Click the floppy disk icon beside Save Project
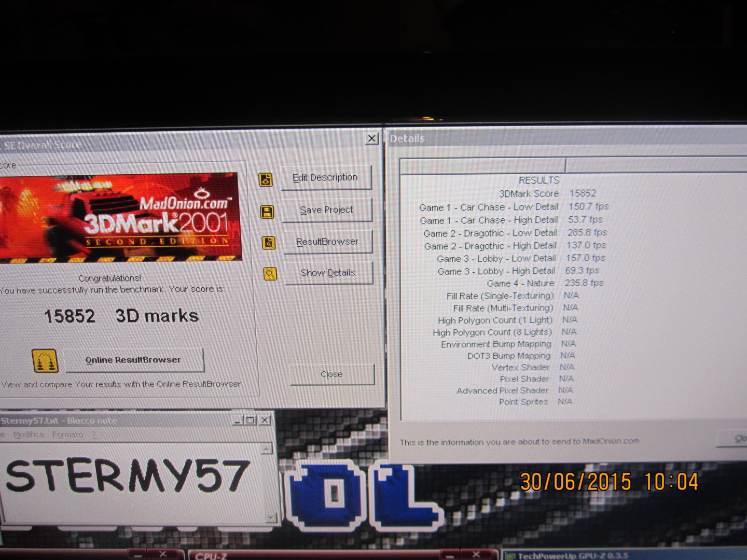 point(267,212)
